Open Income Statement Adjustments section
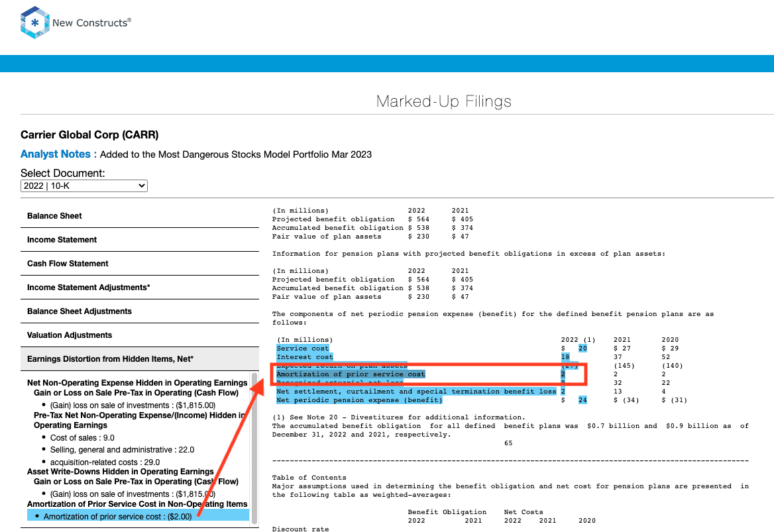Image resolution: width=774 pixels, height=532 pixels. pos(140,288)
